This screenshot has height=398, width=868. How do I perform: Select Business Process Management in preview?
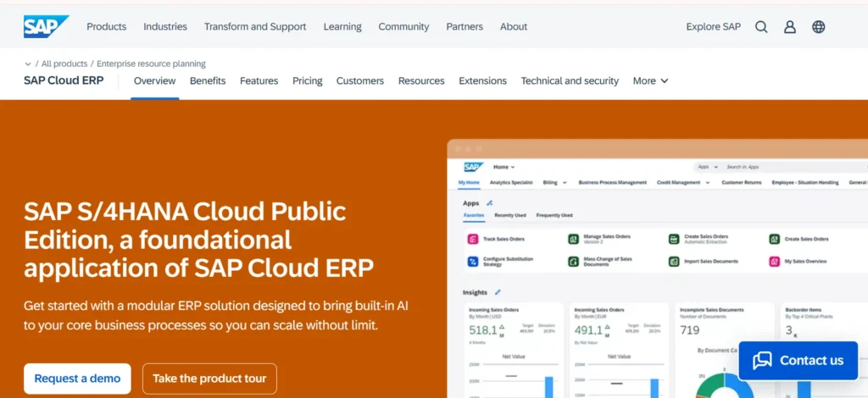tap(612, 182)
